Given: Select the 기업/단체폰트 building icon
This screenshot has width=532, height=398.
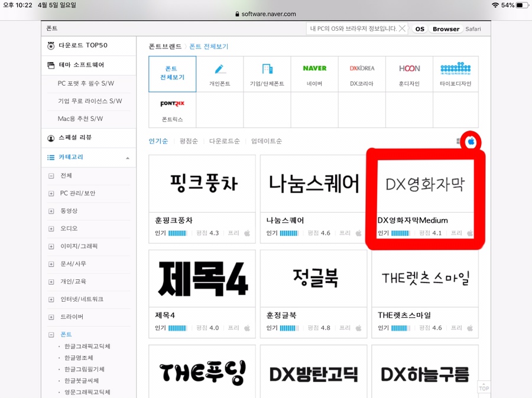Looking at the screenshot, I should tap(267, 69).
